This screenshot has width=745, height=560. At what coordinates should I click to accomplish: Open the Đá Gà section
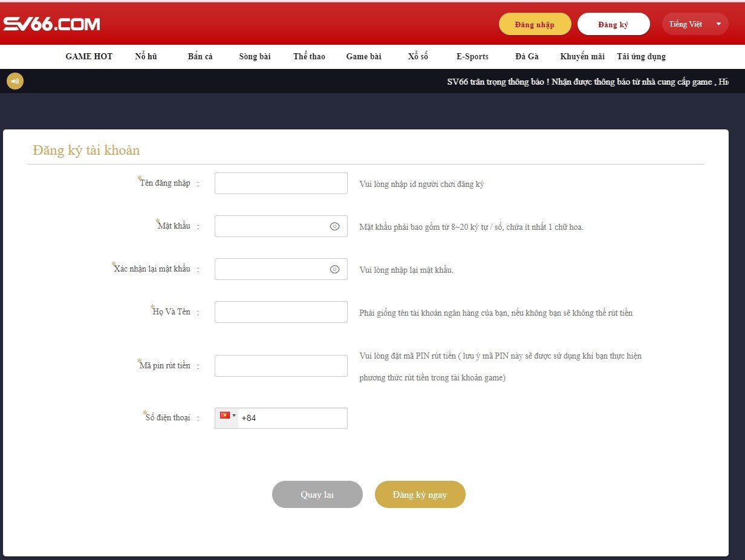click(x=526, y=56)
